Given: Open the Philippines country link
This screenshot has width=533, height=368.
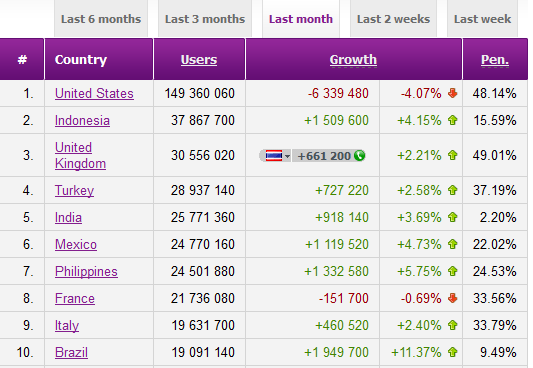Looking at the screenshot, I should tap(86, 271).
